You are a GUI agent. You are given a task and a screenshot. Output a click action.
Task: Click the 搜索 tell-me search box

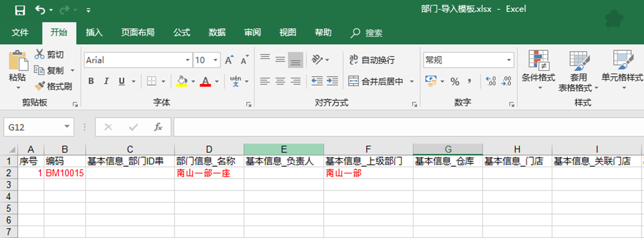coord(366,33)
